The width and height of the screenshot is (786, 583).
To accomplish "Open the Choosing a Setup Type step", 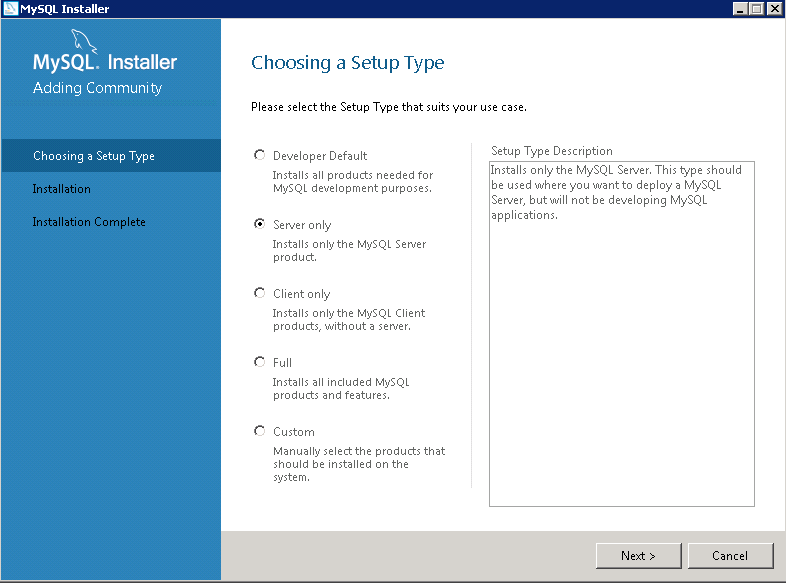I will 111,156.
